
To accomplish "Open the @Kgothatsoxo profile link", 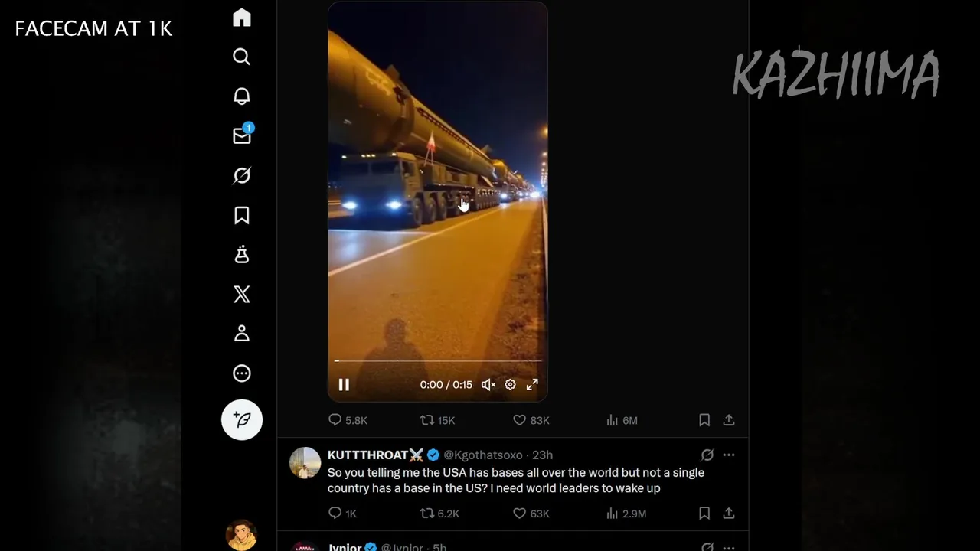I will click(x=482, y=455).
